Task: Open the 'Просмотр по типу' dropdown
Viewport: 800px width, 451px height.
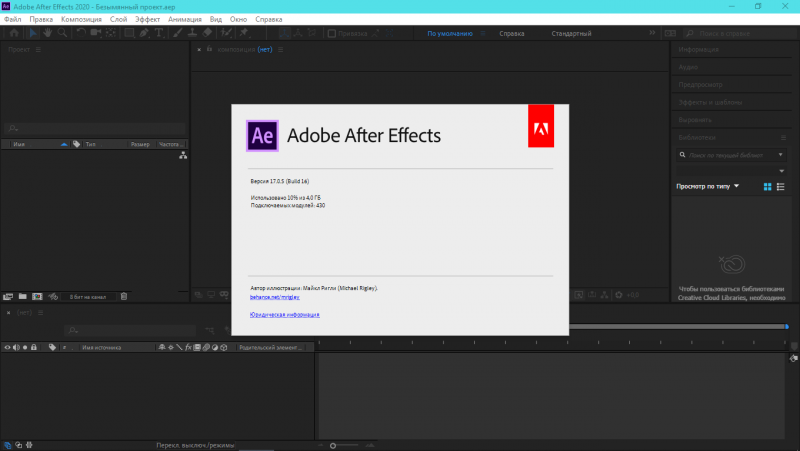Action: tap(708, 186)
